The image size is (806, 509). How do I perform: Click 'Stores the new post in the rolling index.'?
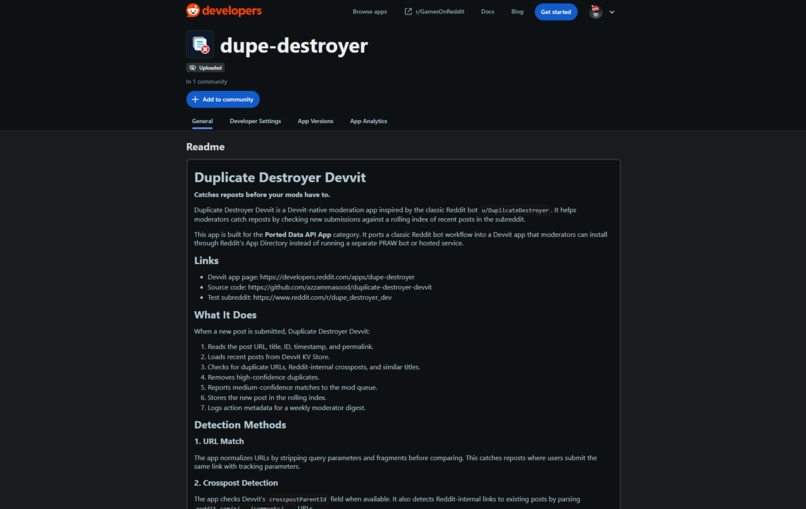tap(267, 397)
